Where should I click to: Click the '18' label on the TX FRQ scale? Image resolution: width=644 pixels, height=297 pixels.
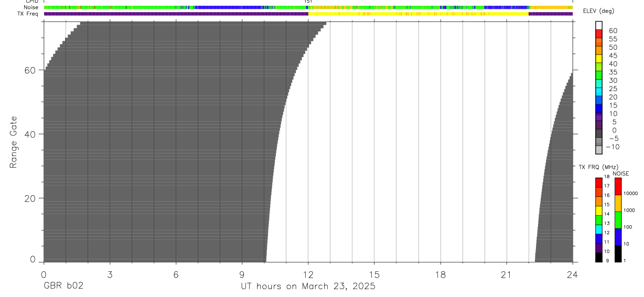click(x=607, y=177)
